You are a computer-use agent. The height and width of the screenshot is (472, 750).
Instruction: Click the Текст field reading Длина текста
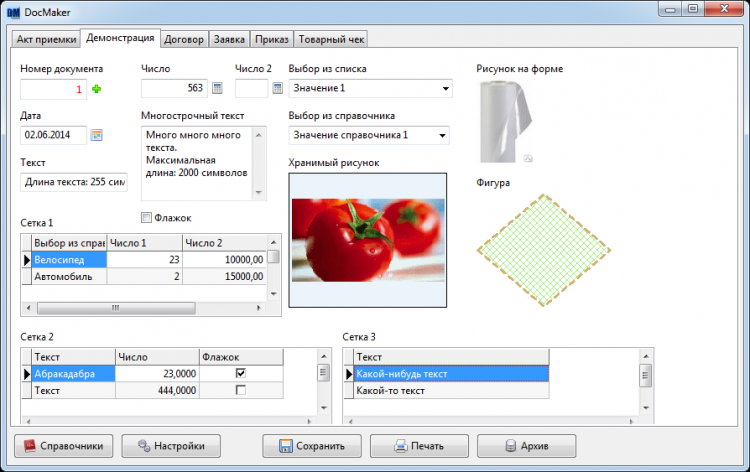point(74,182)
